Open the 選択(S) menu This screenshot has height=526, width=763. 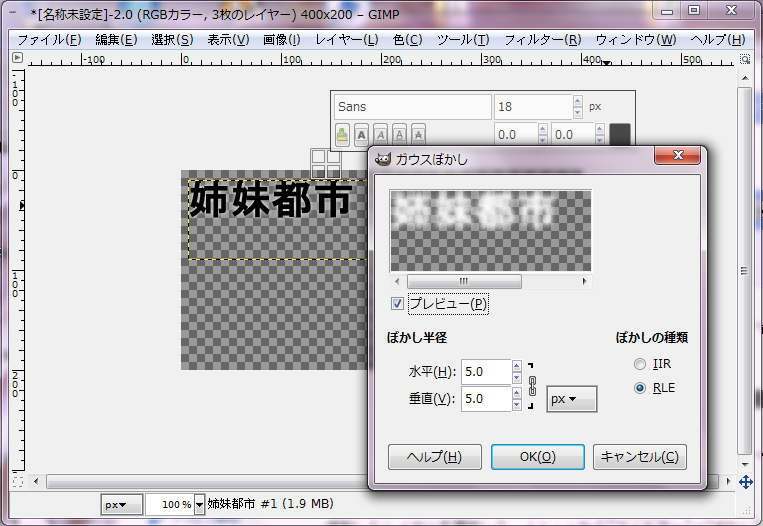click(x=172, y=39)
